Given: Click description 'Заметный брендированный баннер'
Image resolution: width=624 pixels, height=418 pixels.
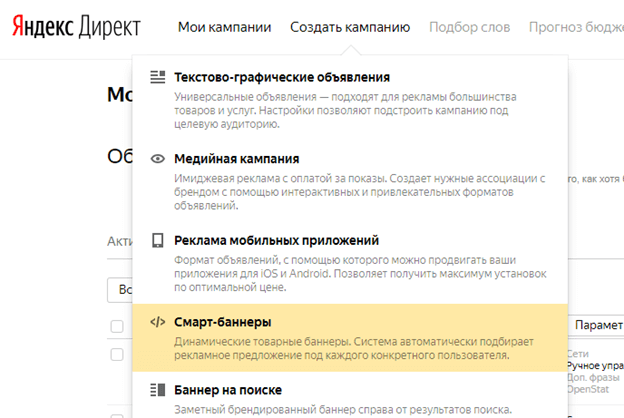Looking at the screenshot, I should click(x=343, y=409).
